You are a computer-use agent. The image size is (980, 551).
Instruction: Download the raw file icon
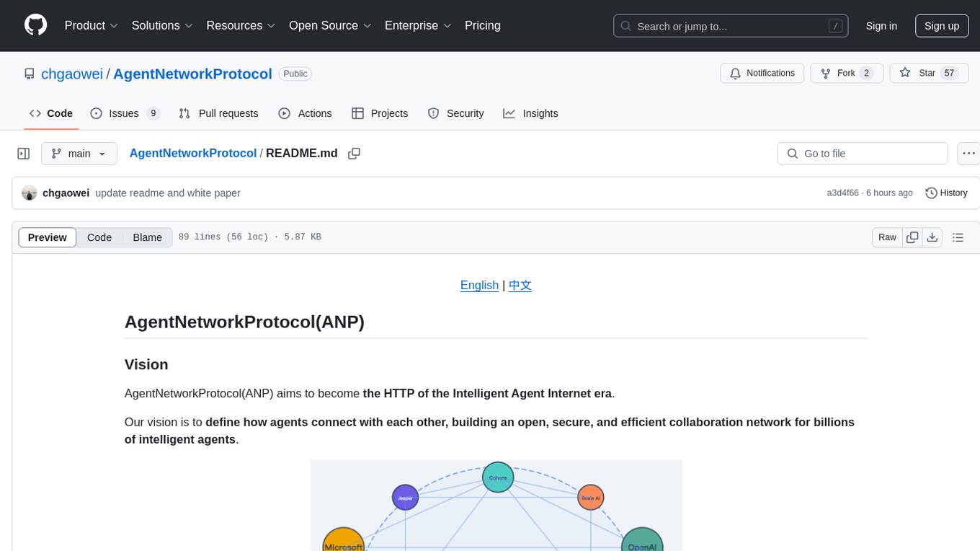[932, 237]
